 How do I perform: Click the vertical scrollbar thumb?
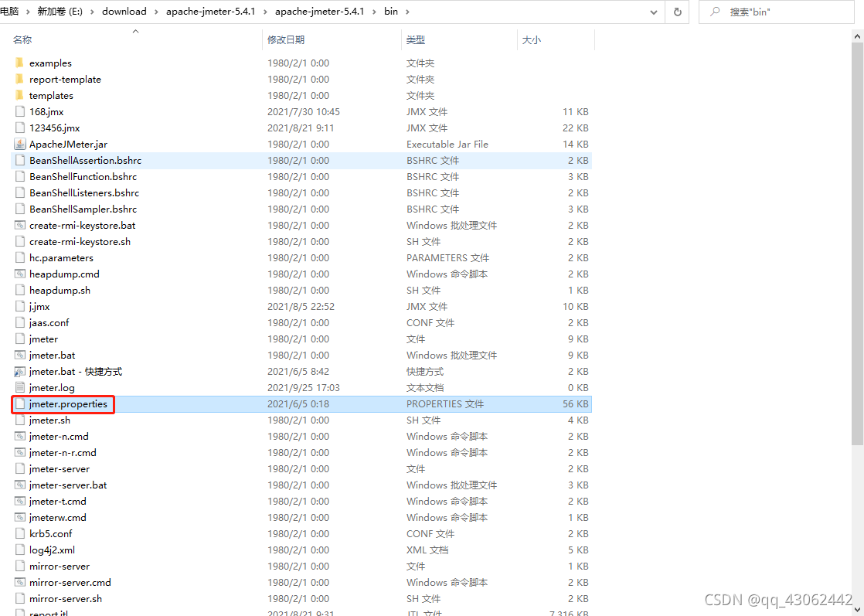(857, 244)
